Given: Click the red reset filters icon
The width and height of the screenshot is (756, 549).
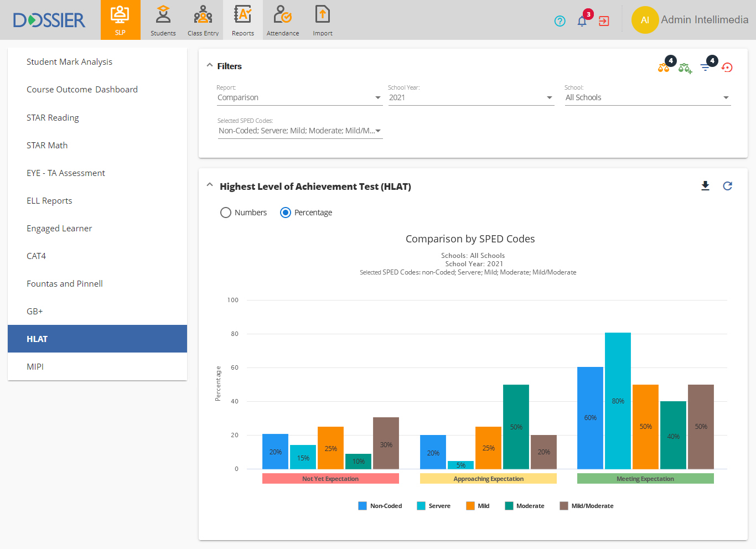Looking at the screenshot, I should click(x=727, y=68).
